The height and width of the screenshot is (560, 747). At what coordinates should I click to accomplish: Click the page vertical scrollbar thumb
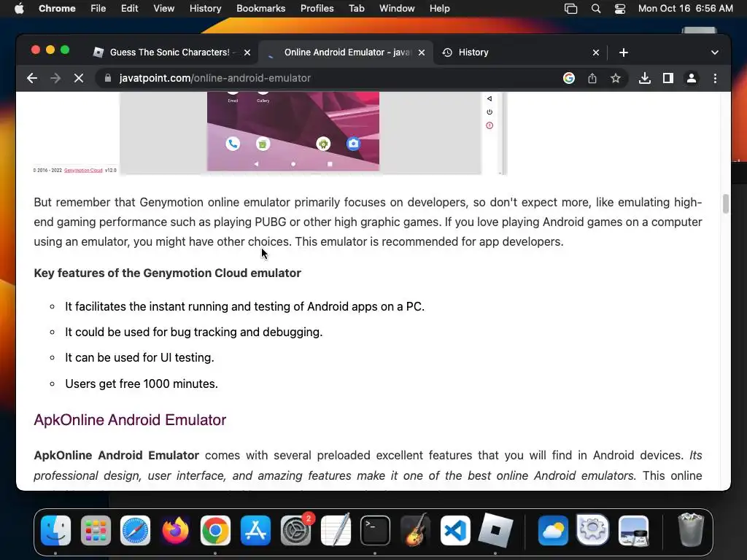pyautogui.click(x=726, y=204)
